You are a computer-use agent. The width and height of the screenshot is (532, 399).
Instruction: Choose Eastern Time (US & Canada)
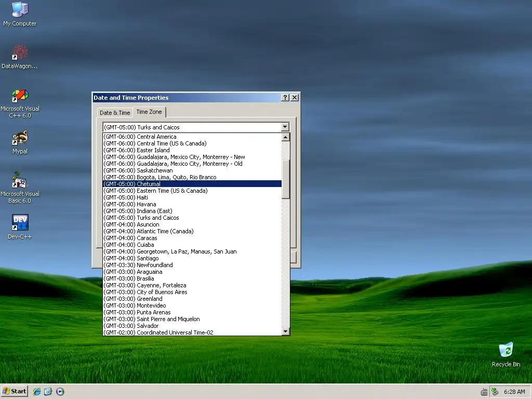[192, 191]
